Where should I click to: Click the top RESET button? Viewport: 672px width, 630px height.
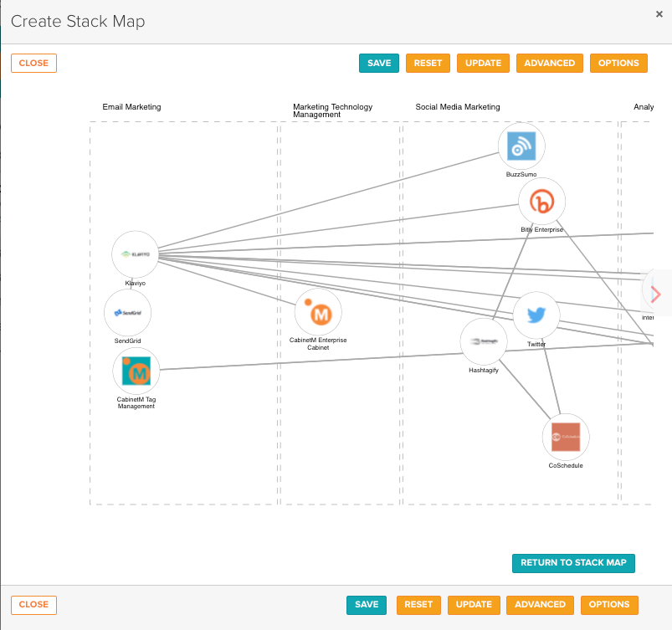click(x=428, y=63)
